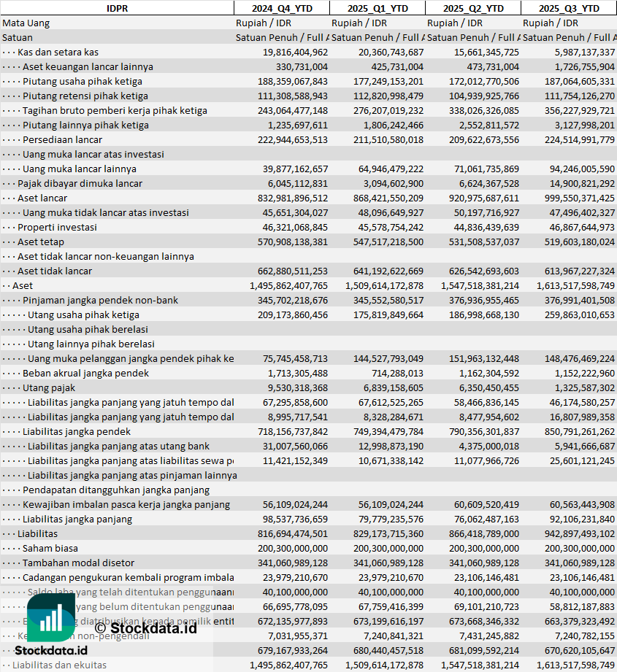Select Pinjaman jangka pendek non-bank label

point(100,300)
